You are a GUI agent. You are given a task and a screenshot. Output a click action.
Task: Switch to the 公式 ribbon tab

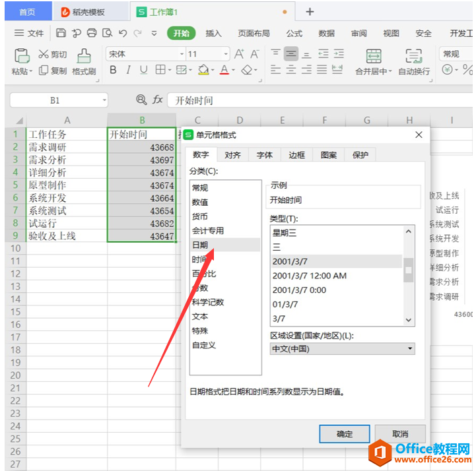(294, 33)
